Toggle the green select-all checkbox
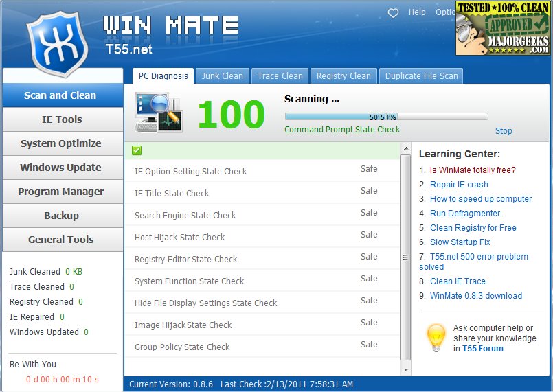Image resolution: width=553 pixels, height=392 pixels. (137, 150)
